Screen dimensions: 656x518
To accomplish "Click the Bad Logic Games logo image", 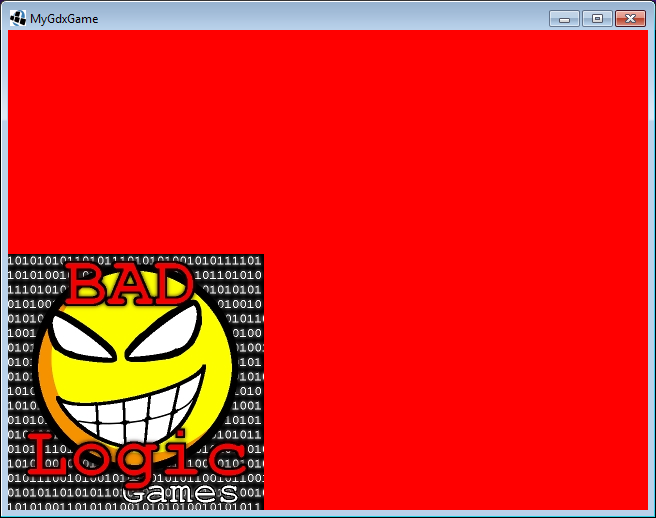I will pyautogui.click(x=136, y=382).
